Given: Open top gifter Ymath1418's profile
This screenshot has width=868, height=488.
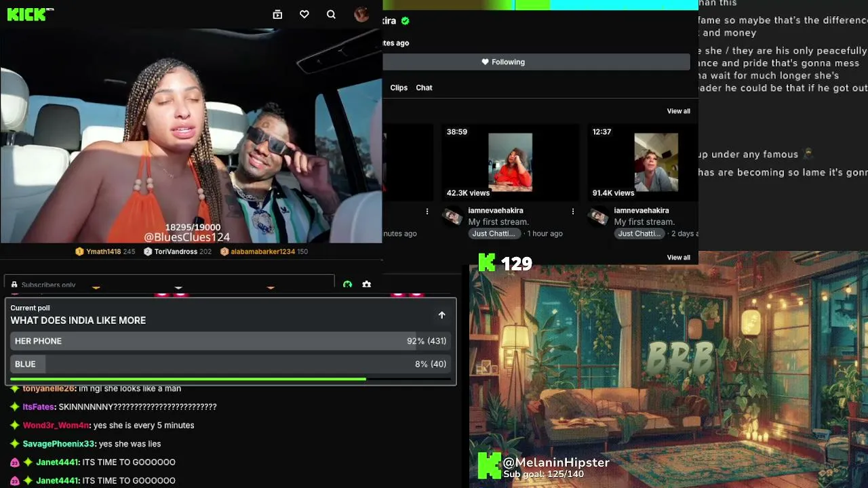Looking at the screenshot, I should [103, 251].
